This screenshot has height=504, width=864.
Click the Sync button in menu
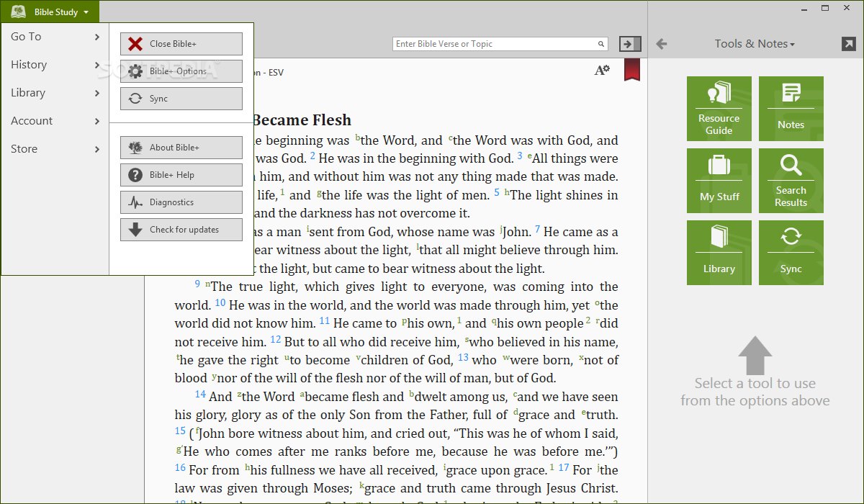(181, 99)
